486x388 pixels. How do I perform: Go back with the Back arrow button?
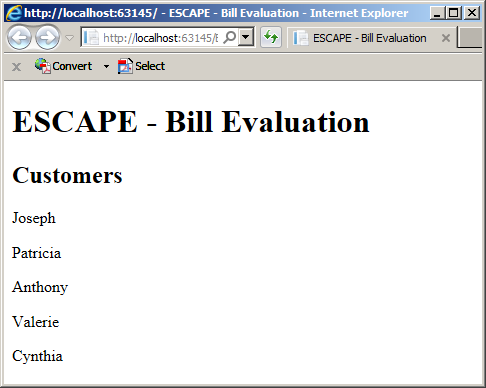(19, 38)
